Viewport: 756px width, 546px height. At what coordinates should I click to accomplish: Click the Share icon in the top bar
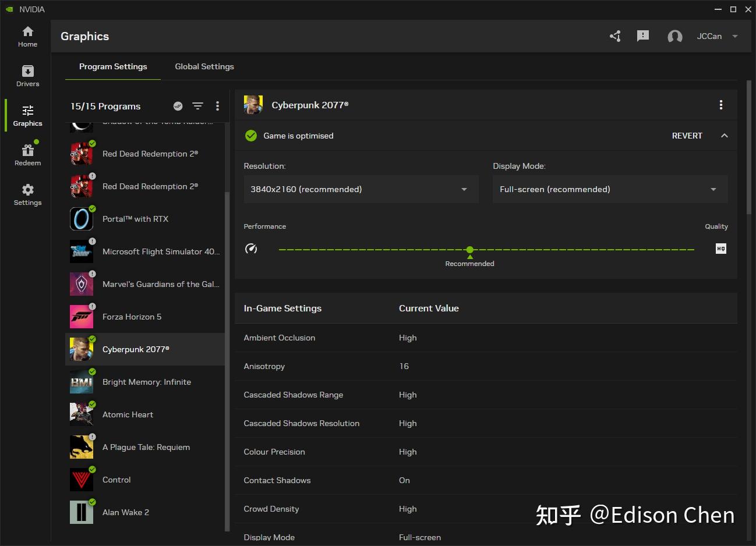[615, 36]
